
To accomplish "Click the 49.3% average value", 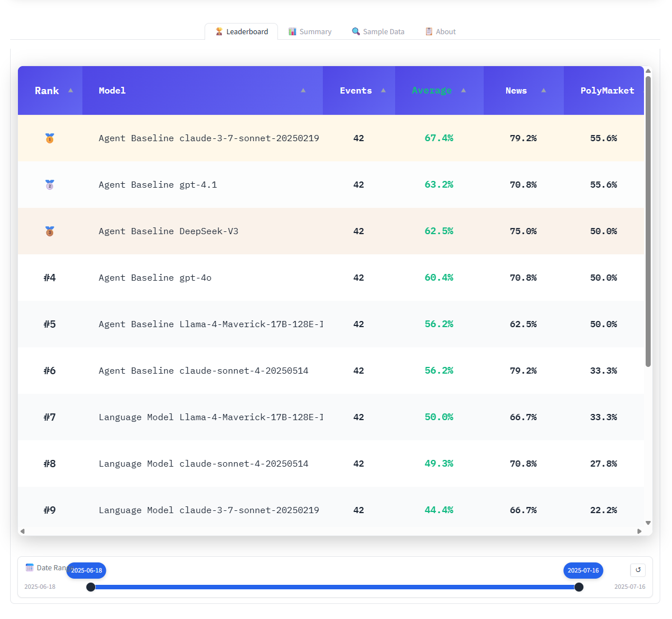I will click(439, 463).
